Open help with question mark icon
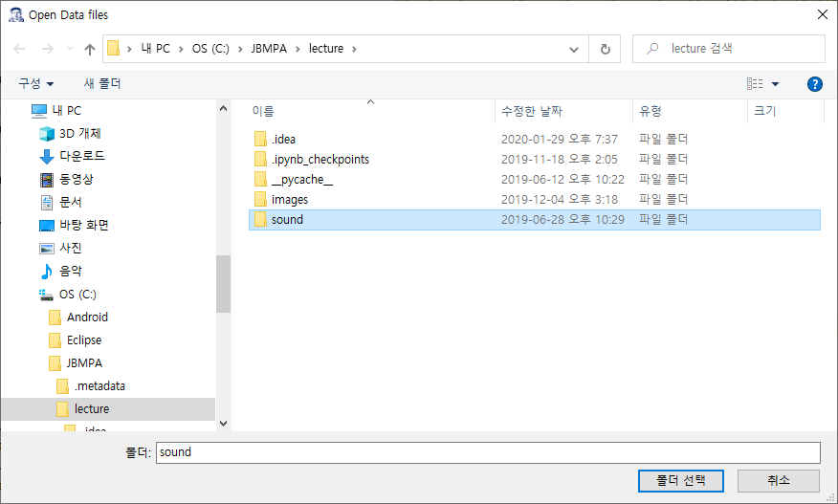 (x=814, y=84)
